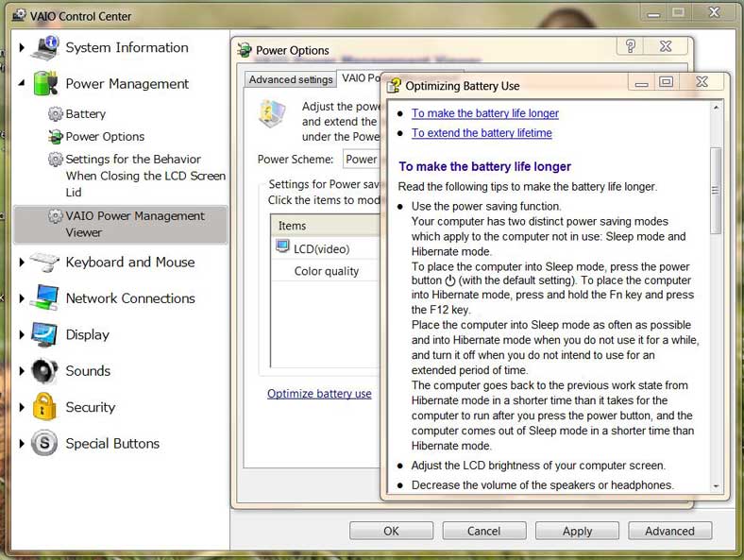The image size is (744, 560).
Task: Expand the System Information category
Action: pyautogui.click(x=22, y=47)
